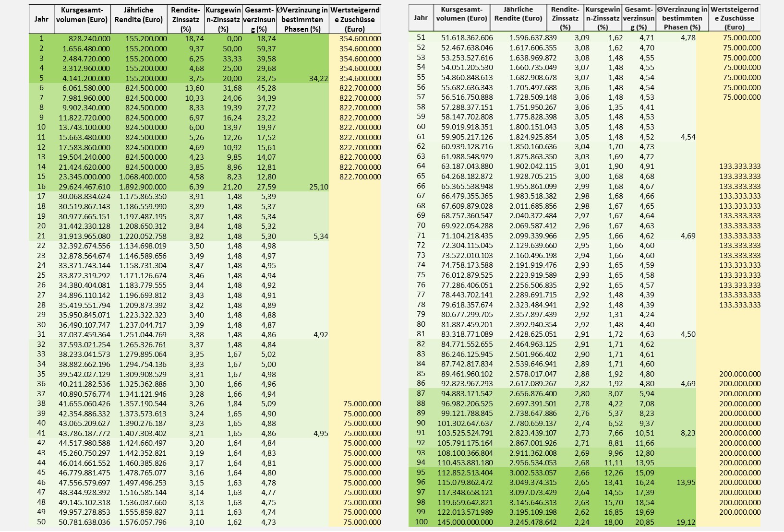This screenshot has width=784, height=532.
Task: Select cell value 1.892.900.000
Action: [x=143, y=187]
